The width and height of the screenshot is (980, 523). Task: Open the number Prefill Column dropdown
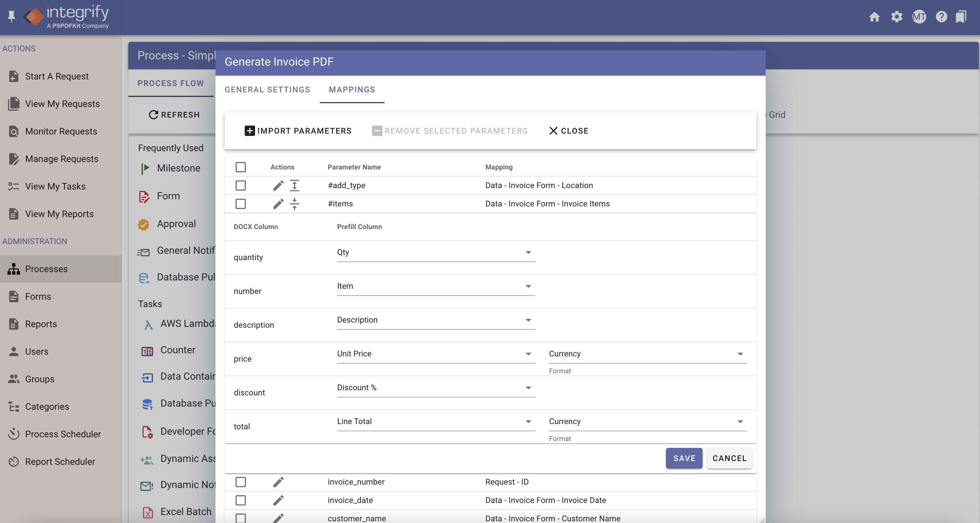pos(436,287)
